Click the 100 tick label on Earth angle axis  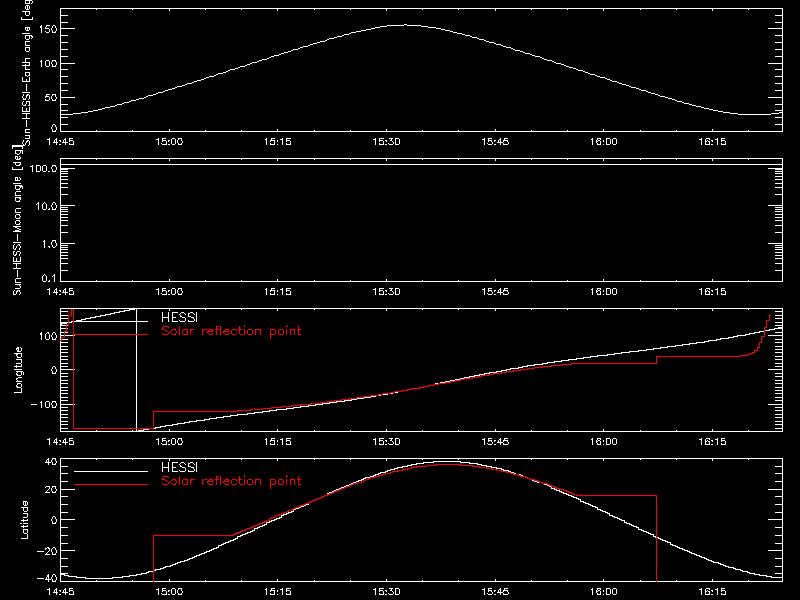[49, 63]
